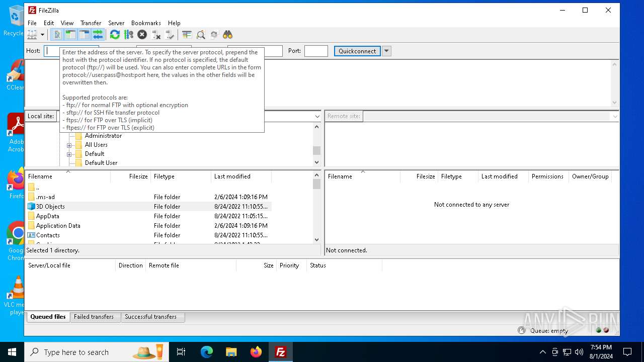Open Microsoft Edge from the taskbar
Screen dimensions: 644x362
point(207,352)
